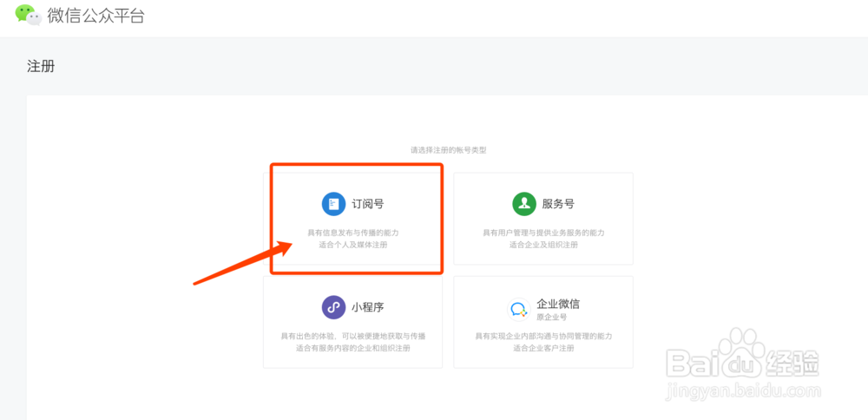This screenshot has height=420, width=868.
Task: Click the 注册 page heading
Action: (41, 67)
